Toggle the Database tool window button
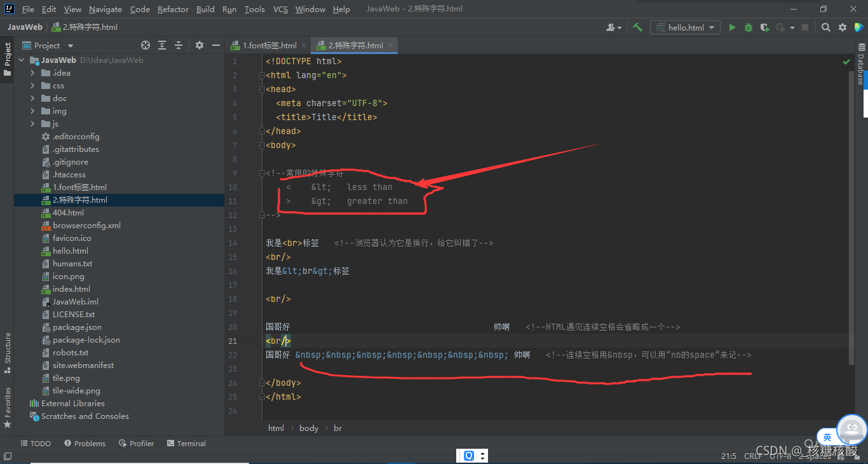 coord(861,64)
